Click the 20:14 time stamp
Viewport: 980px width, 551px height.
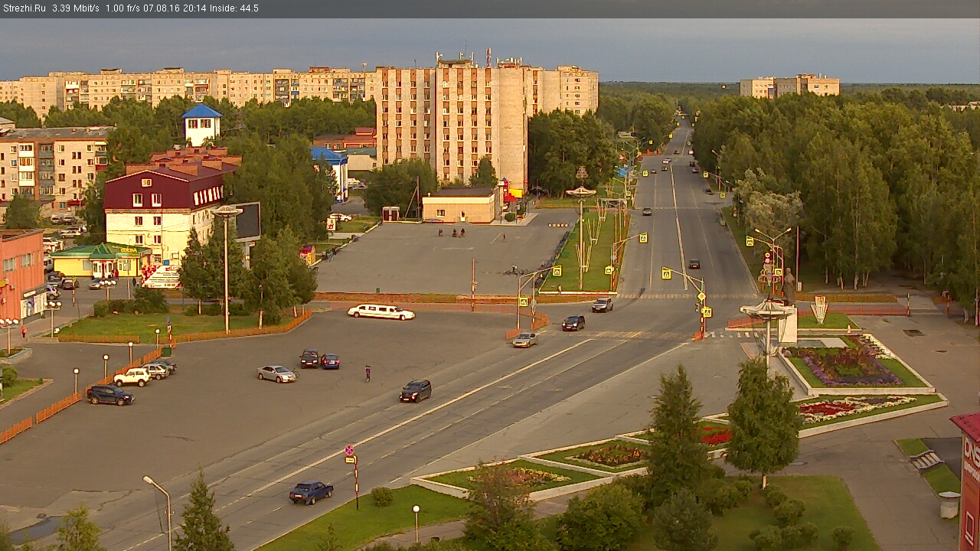tap(193, 8)
